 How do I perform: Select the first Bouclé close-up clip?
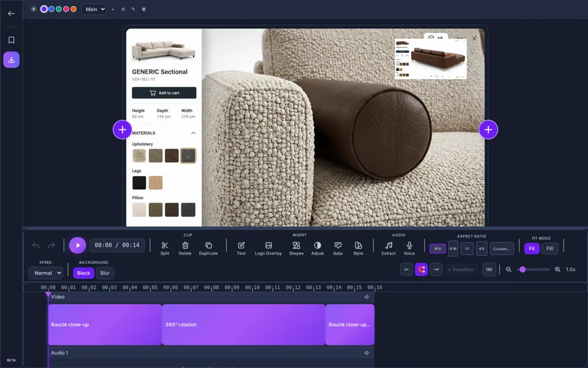click(105, 324)
